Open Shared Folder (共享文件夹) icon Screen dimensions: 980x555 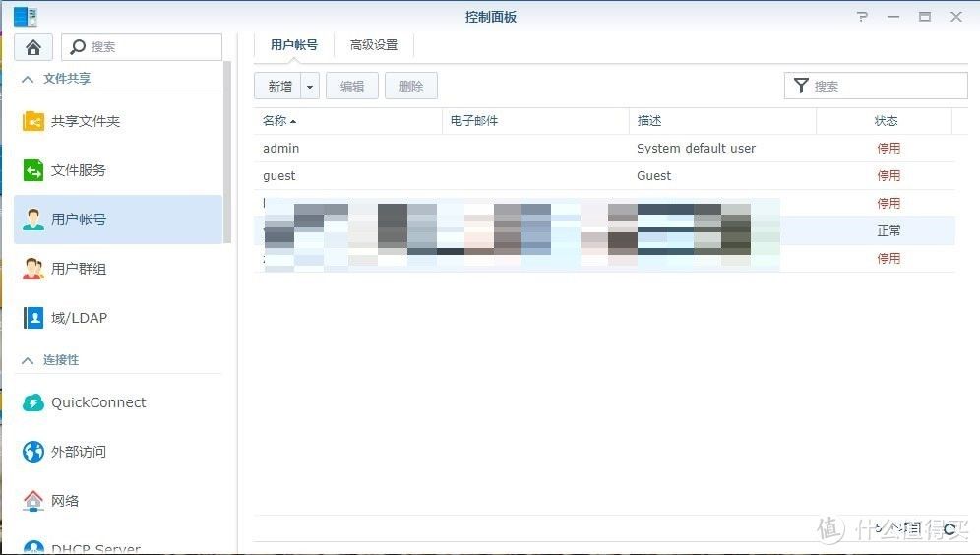point(34,121)
